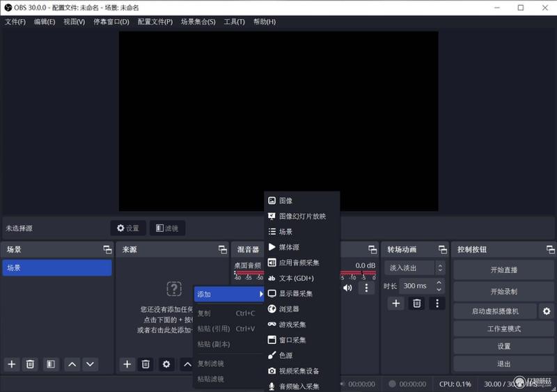Pop out the 场景 dock panel
The image size is (557, 392).
click(107, 249)
